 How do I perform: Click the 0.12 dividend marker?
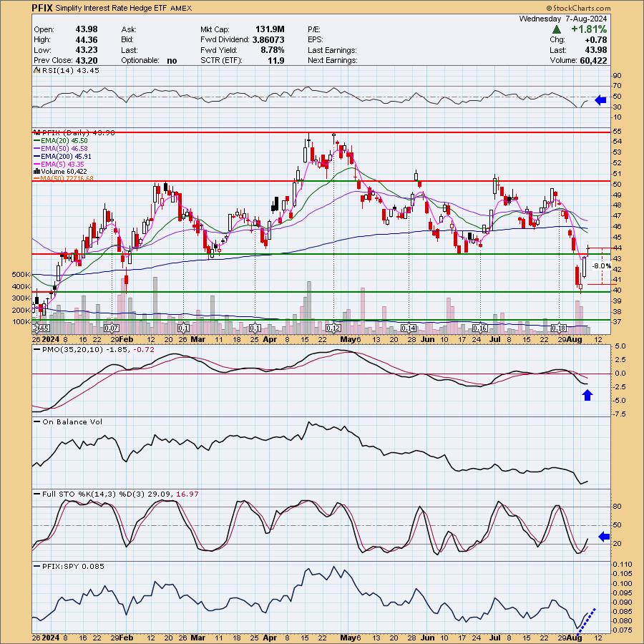coord(333,328)
